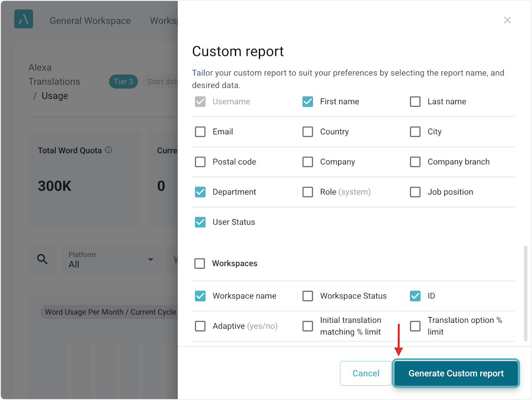Click the Tier 3 badge
The image size is (532, 400).
click(x=123, y=82)
